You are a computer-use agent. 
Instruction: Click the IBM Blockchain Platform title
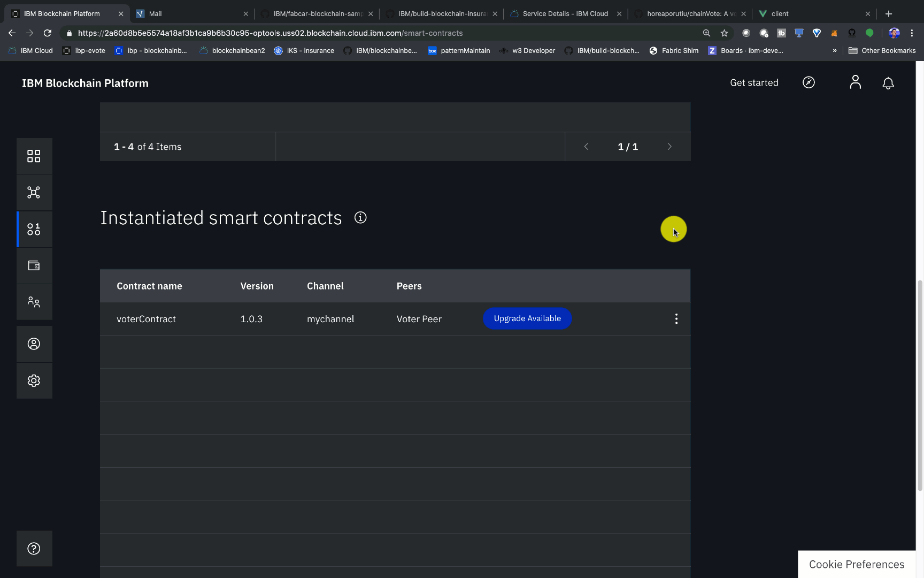(85, 83)
